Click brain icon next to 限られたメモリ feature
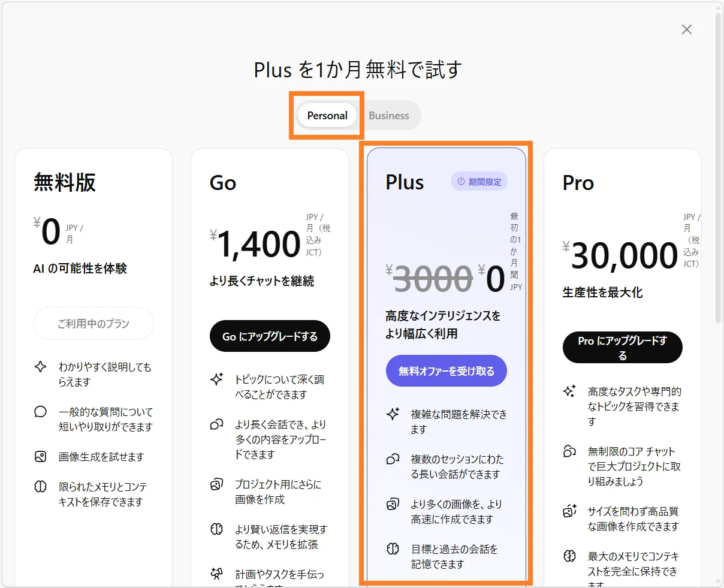Screen dimensions: 724x588 (40, 487)
